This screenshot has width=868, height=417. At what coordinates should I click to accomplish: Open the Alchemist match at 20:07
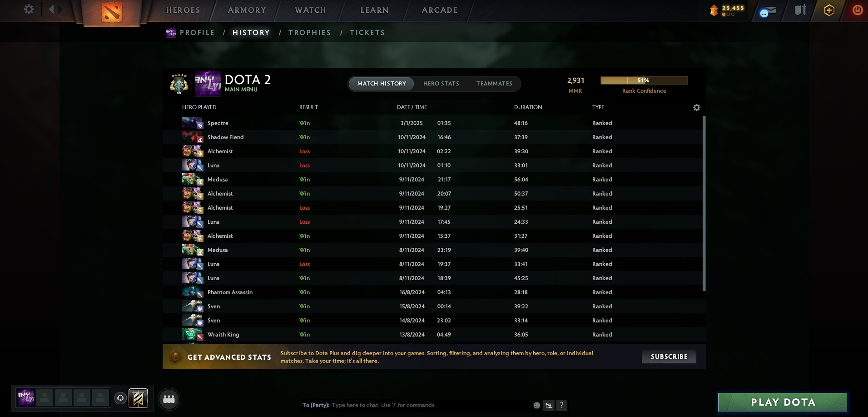point(432,193)
